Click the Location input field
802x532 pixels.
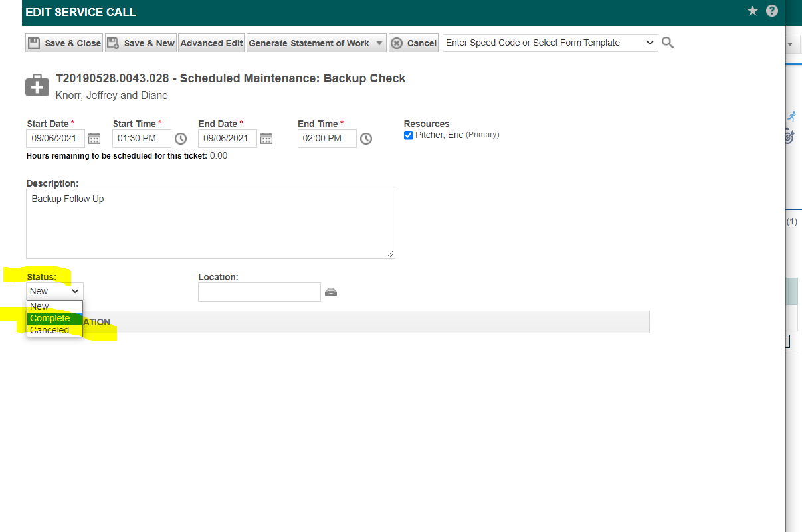(259, 292)
